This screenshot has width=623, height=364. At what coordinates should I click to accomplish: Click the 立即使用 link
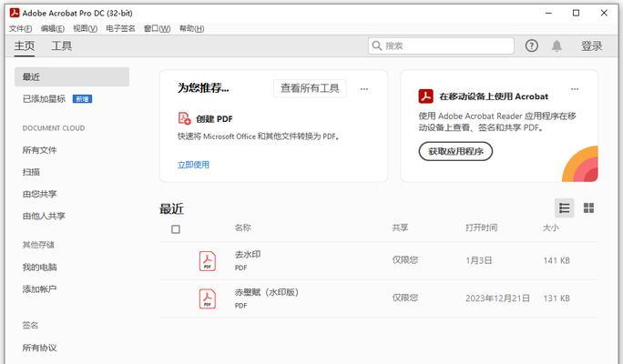pyautogui.click(x=193, y=165)
